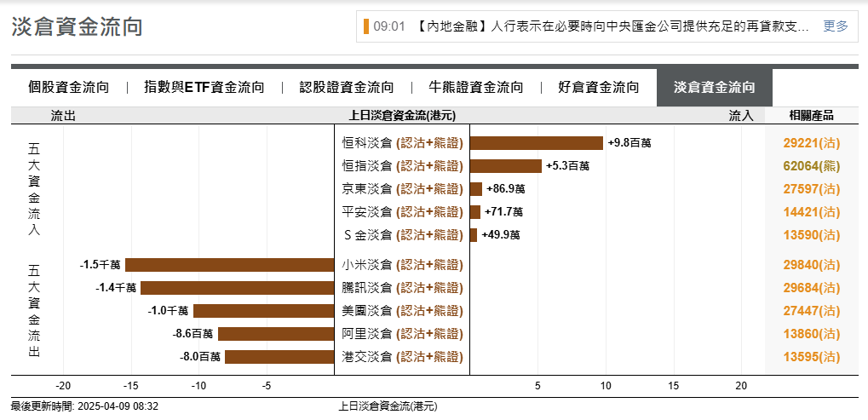The image size is (868, 420).
Task: Click the 恒指淡倉 row label
Action: click(402, 166)
